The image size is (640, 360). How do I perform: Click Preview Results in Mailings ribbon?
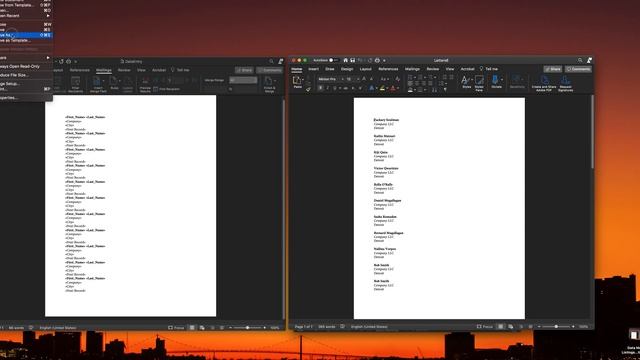coord(145,84)
